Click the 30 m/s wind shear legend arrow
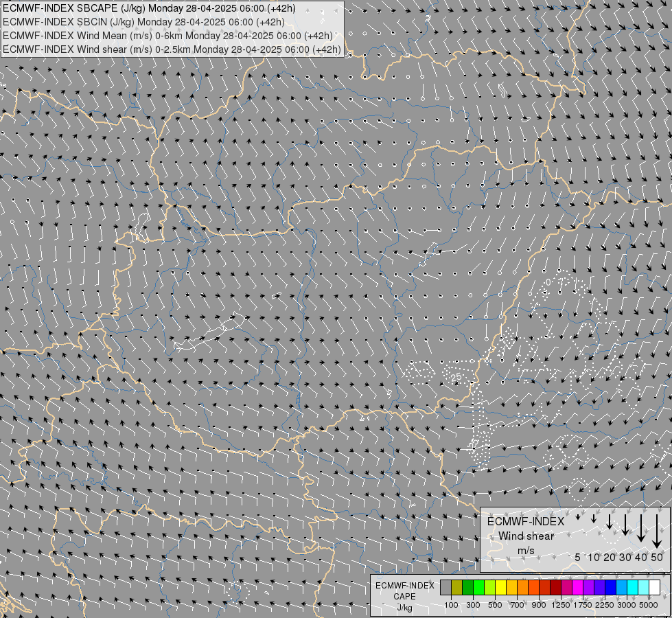 pos(625,525)
